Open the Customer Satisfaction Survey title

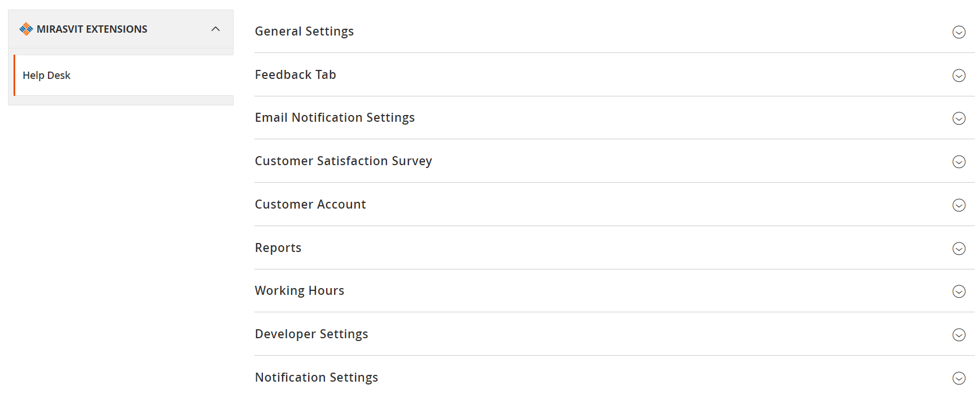(343, 161)
